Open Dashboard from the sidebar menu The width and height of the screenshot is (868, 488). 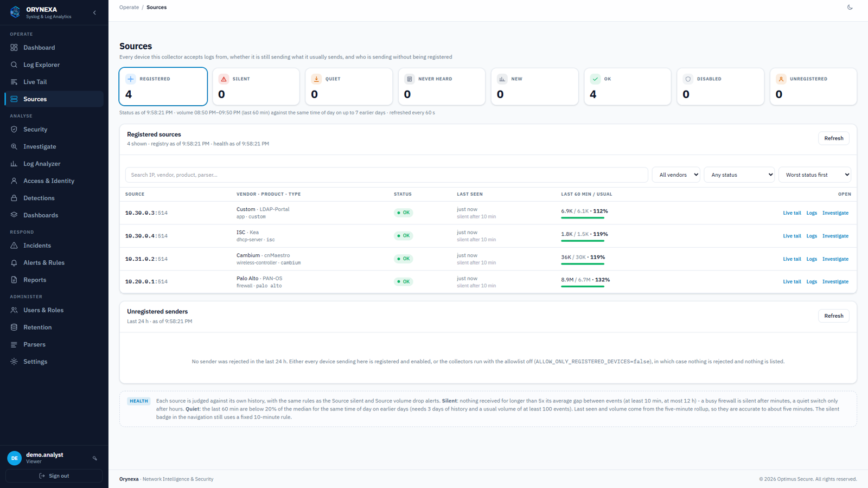tap(54, 48)
